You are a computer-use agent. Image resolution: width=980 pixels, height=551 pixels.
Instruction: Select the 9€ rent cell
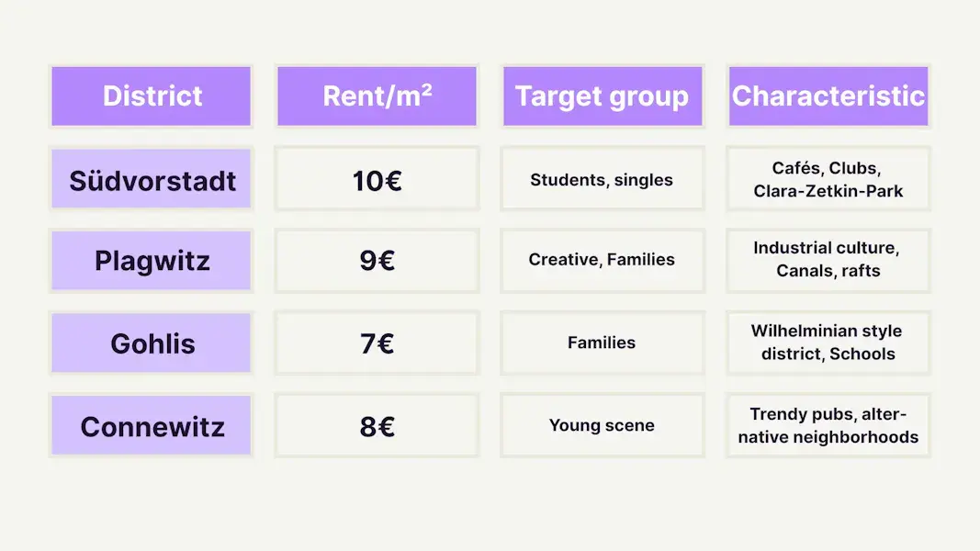377,261
